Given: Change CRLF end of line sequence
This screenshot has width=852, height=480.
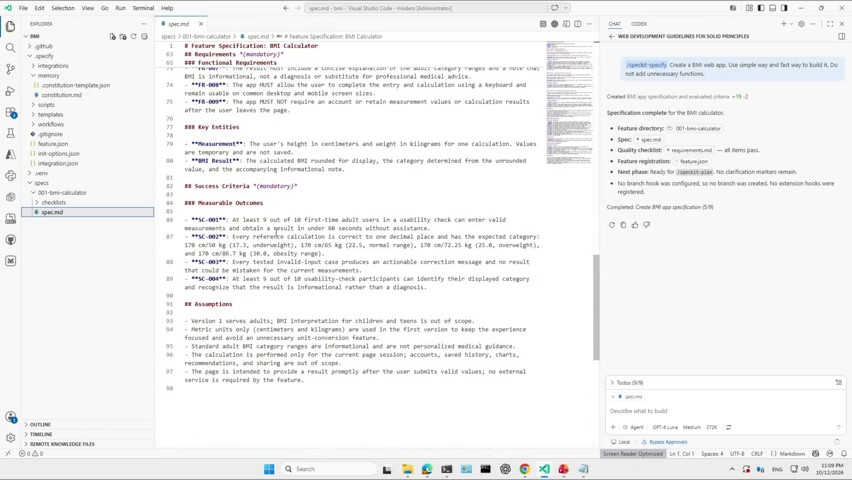Looking at the screenshot, I should (757, 453).
